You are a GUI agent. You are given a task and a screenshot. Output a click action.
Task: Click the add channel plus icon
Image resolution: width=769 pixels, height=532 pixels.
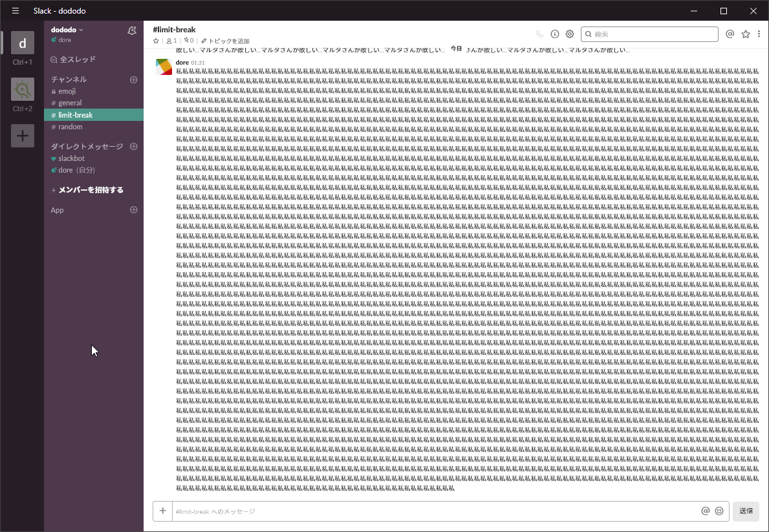point(134,80)
